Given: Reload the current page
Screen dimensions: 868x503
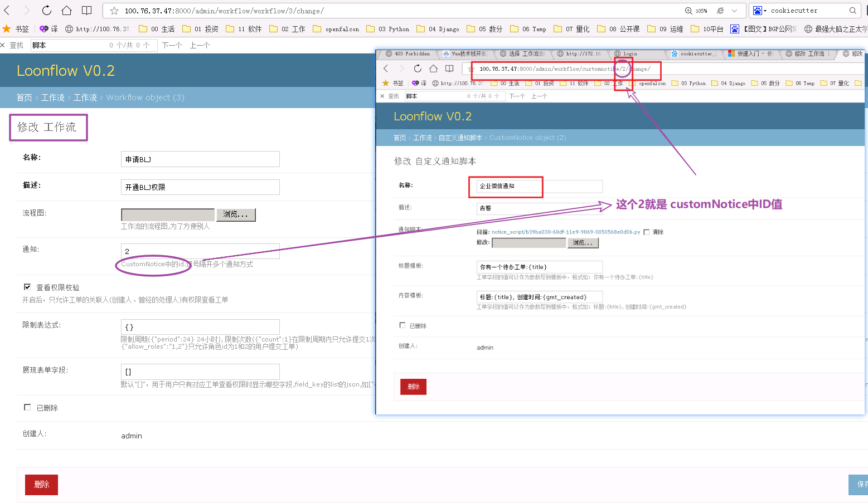Looking at the screenshot, I should point(46,10).
